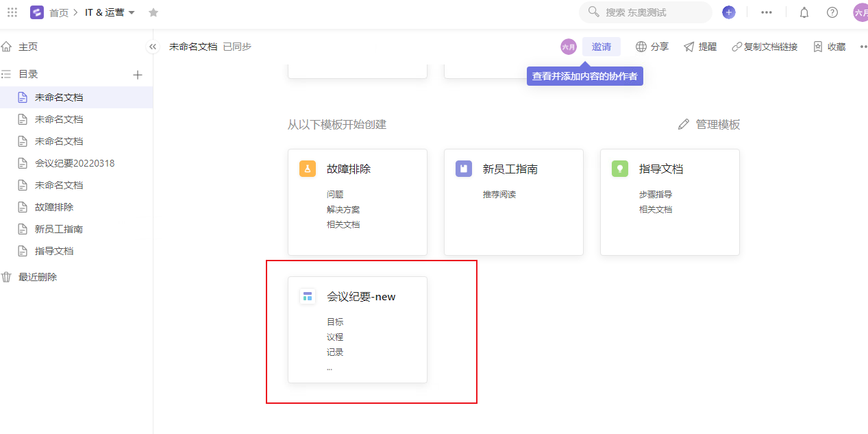Add a new document with 目录 plus

[138, 75]
